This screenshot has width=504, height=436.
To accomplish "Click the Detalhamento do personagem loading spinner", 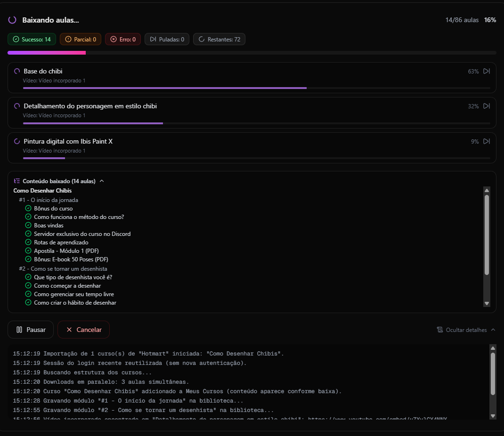I will [17, 106].
